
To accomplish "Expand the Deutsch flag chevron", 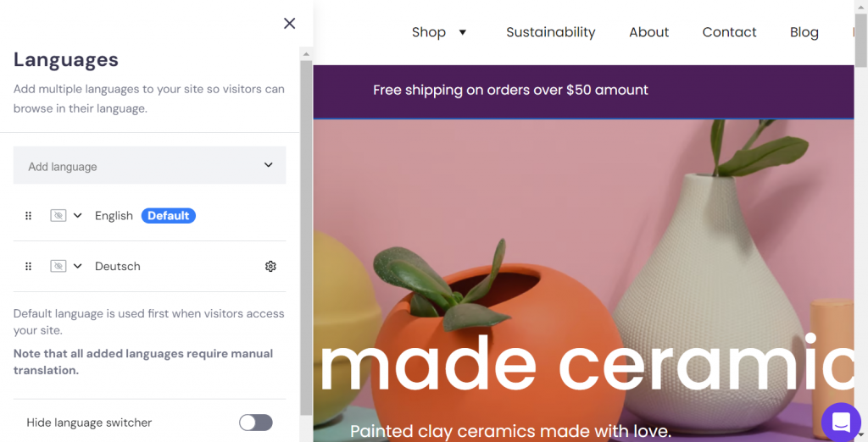I will coord(78,266).
